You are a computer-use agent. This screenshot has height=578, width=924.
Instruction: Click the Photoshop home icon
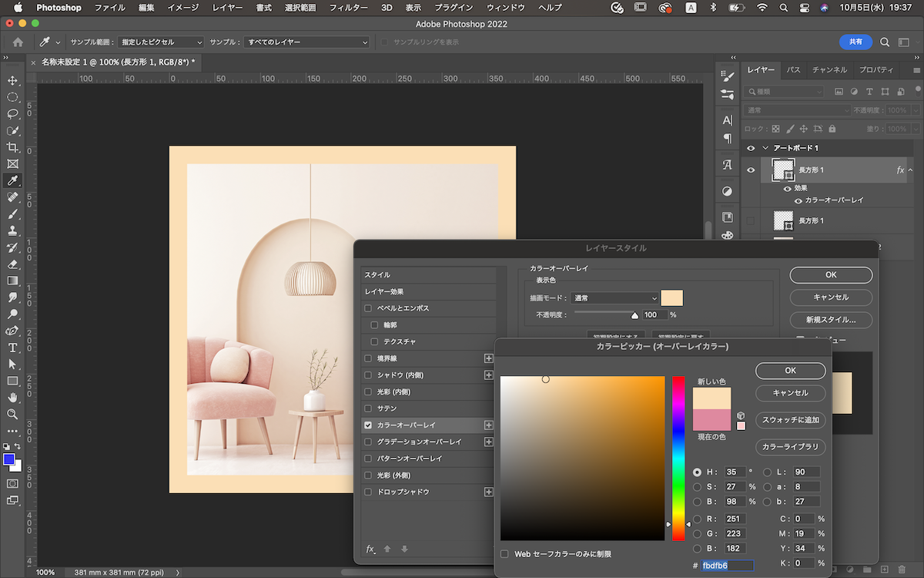[x=18, y=42]
